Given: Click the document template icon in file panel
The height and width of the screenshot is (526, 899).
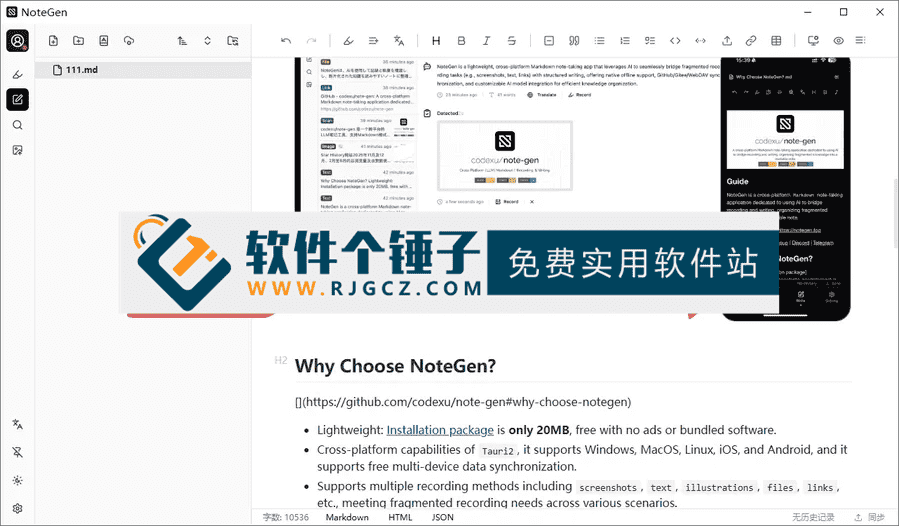Looking at the screenshot, I should 104,41.
